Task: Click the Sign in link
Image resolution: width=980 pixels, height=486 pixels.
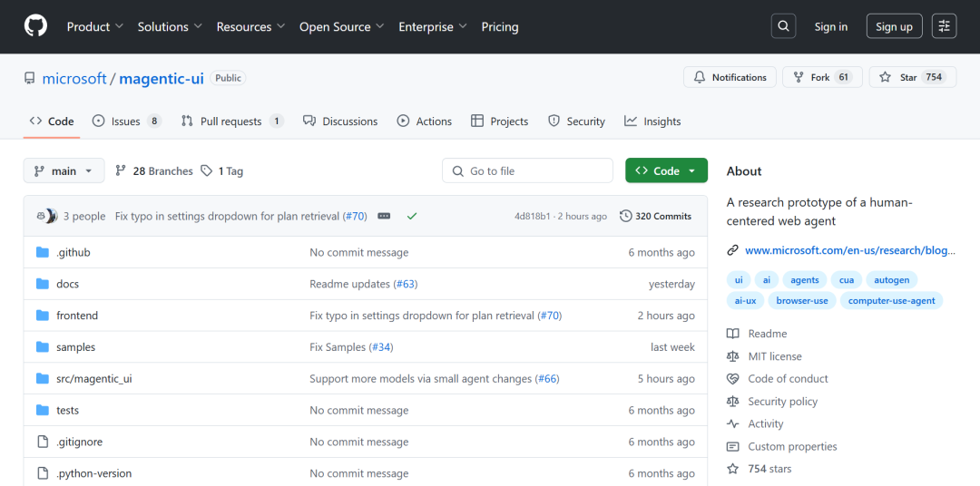Action: click(830, 27)
